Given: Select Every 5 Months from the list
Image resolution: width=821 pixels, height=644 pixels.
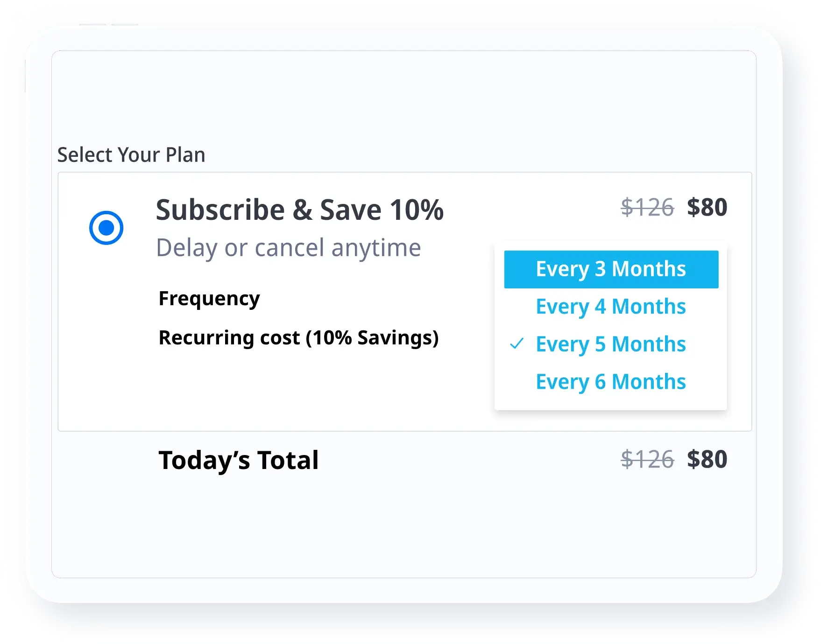Looking at the screenshot, I should coord(611,344).
